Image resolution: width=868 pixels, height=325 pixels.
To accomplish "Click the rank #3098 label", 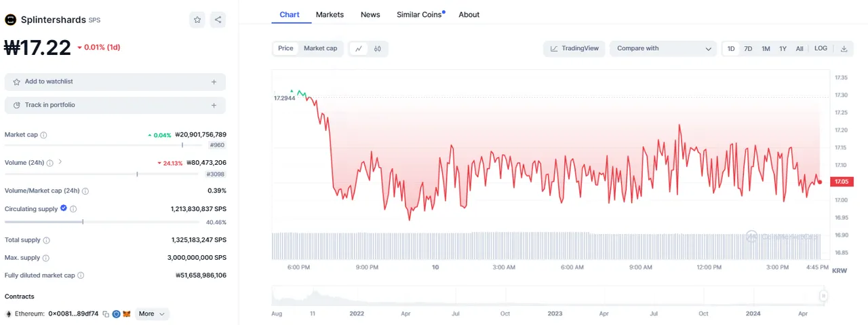I will tap(216, 174).
